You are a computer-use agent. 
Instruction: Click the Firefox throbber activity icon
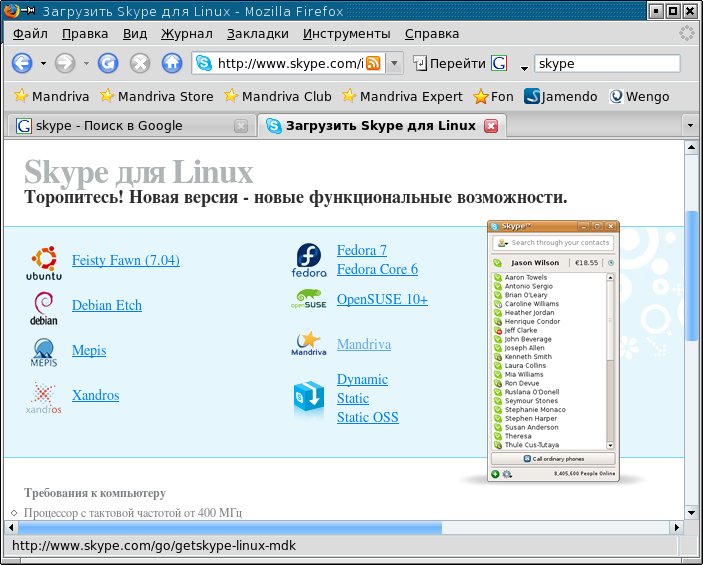click(687, 33)
